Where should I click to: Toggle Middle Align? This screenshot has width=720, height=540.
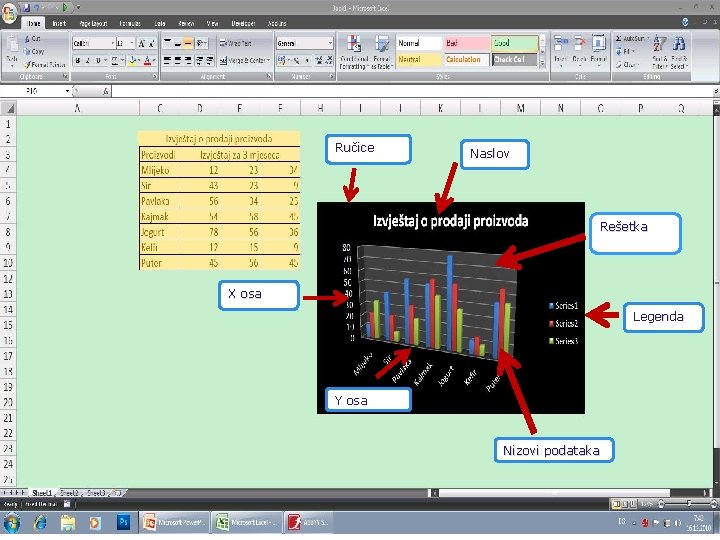[x=178, y=43]
